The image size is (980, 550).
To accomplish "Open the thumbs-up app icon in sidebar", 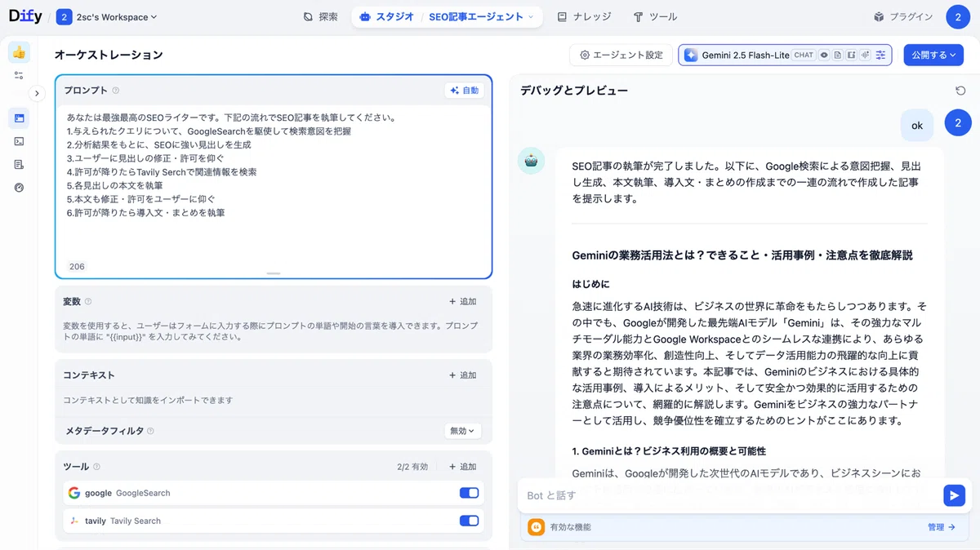I will tap(19, 52).
